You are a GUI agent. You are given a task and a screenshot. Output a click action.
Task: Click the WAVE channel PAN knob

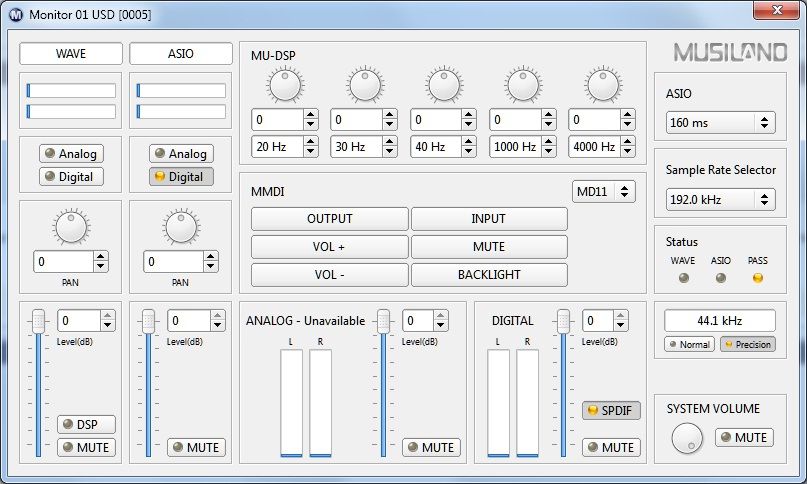pos(71,227)
